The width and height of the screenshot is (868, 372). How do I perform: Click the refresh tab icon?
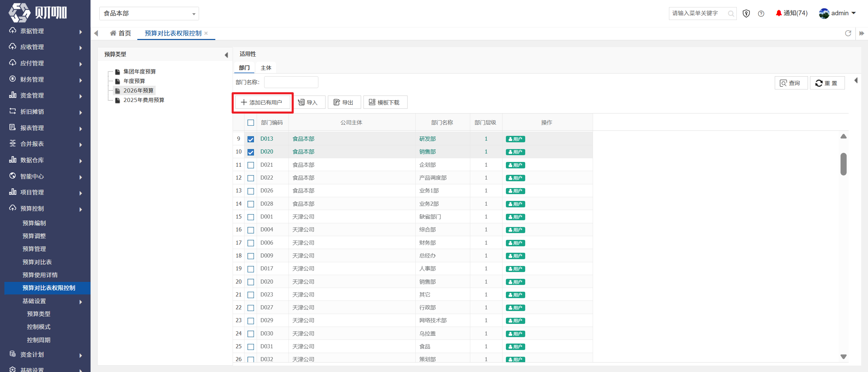pyautogui.click(x=848, y=33)
